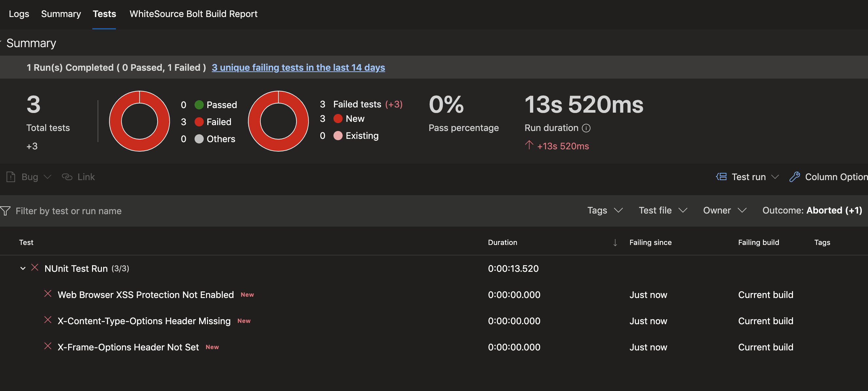Open the Owner filter dropdown
The image size is (868, 391).
725,211
